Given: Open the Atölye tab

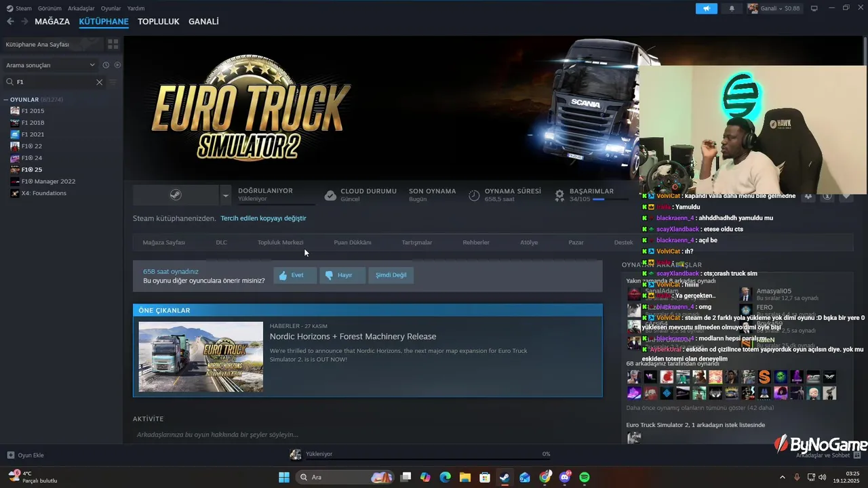Looking at the screenshot, I should (x=529, y=242).
